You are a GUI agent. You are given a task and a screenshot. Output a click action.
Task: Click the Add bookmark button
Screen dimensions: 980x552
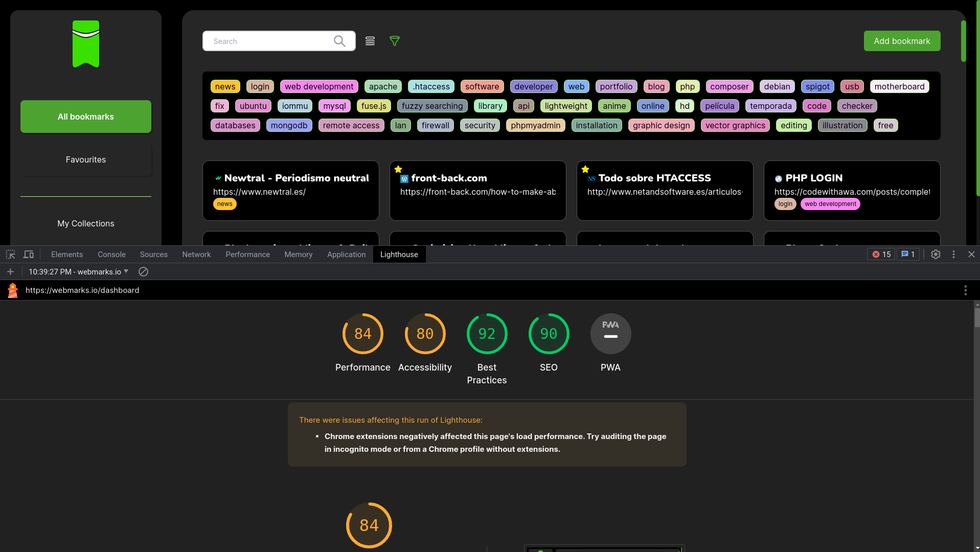pyautogui.click(x=902, y=41)
